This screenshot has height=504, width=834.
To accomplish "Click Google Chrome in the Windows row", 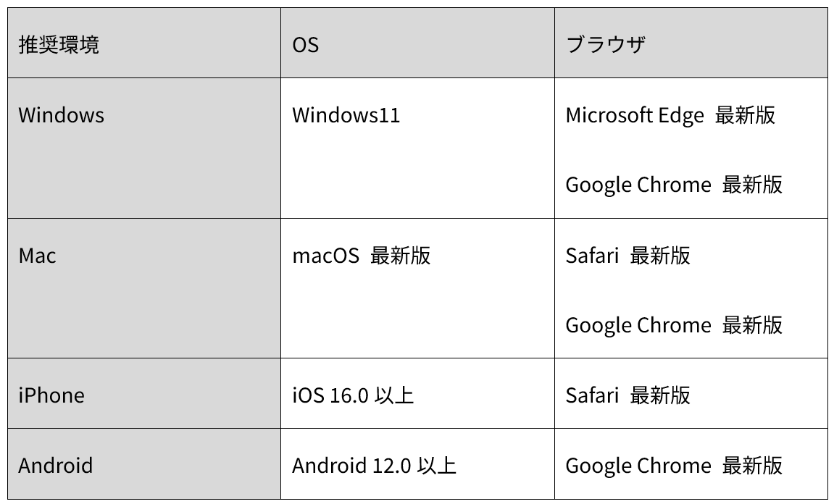I will point(638,185).
